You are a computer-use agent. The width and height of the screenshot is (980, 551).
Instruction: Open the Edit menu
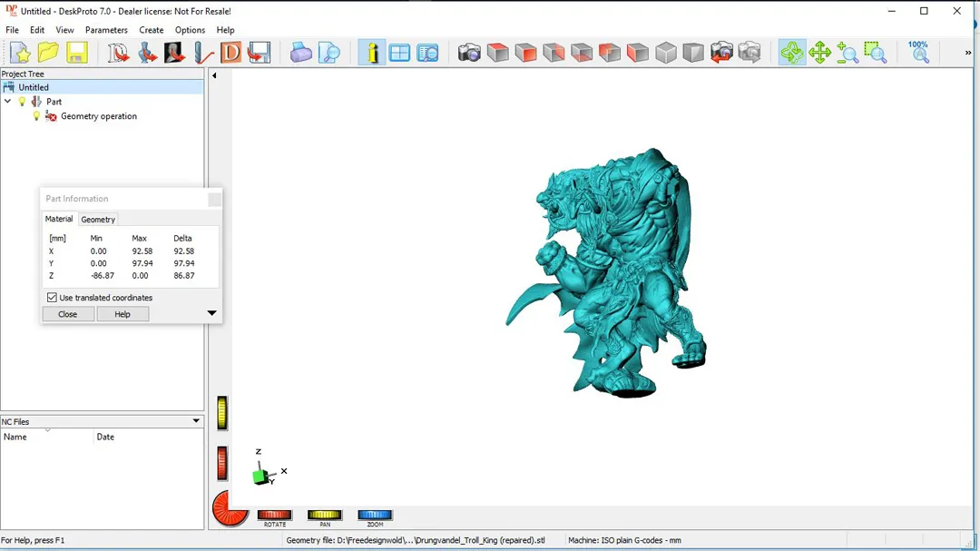pos(37,30)
